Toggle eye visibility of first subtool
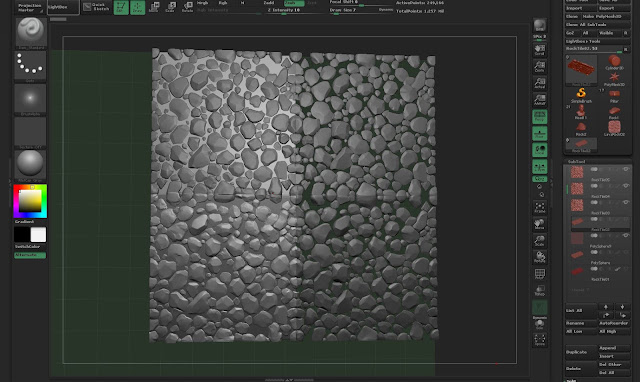The image size is (640, 382). point(626,169)
